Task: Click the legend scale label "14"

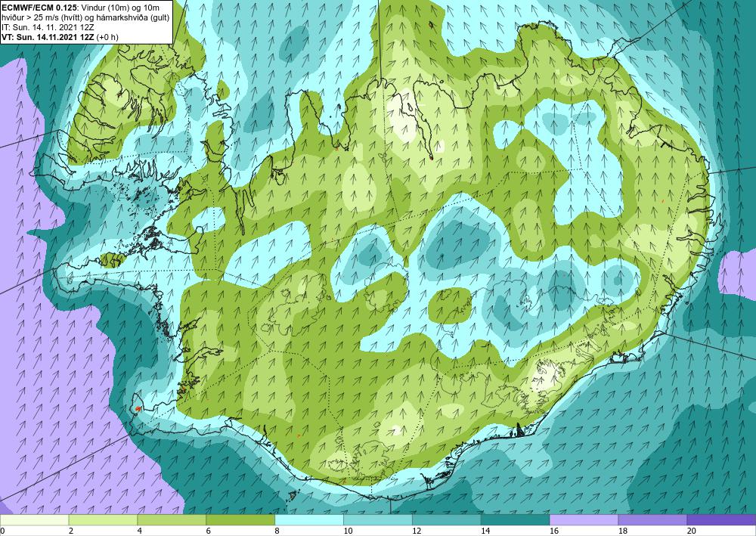Action: [x=485, y=531]
